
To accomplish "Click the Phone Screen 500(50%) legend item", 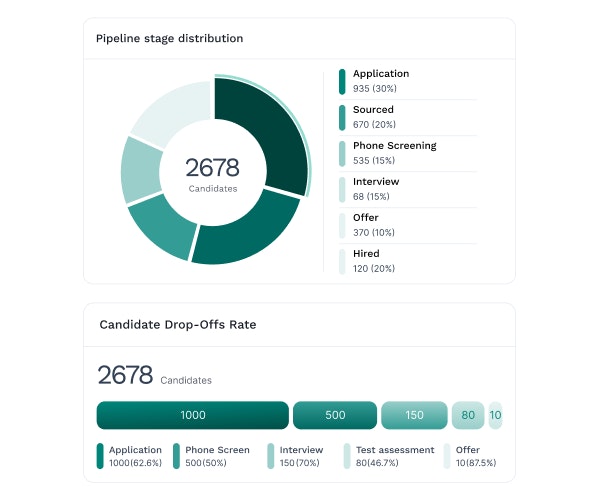I will (x=214, y=456).
